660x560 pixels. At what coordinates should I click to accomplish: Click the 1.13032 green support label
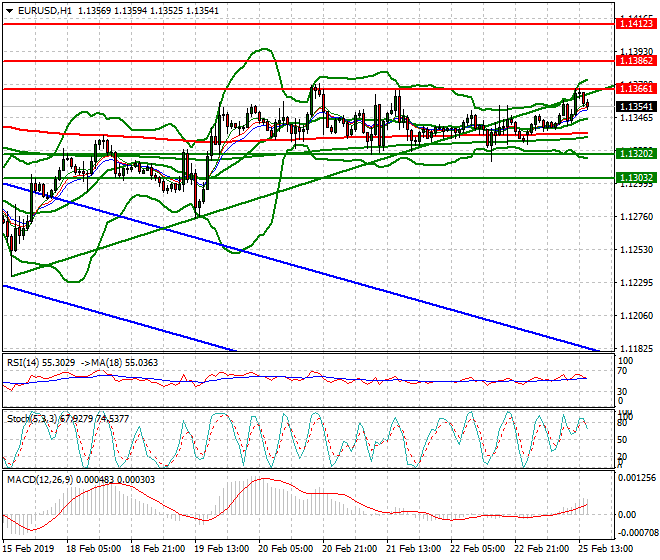(x=636, y=178)
